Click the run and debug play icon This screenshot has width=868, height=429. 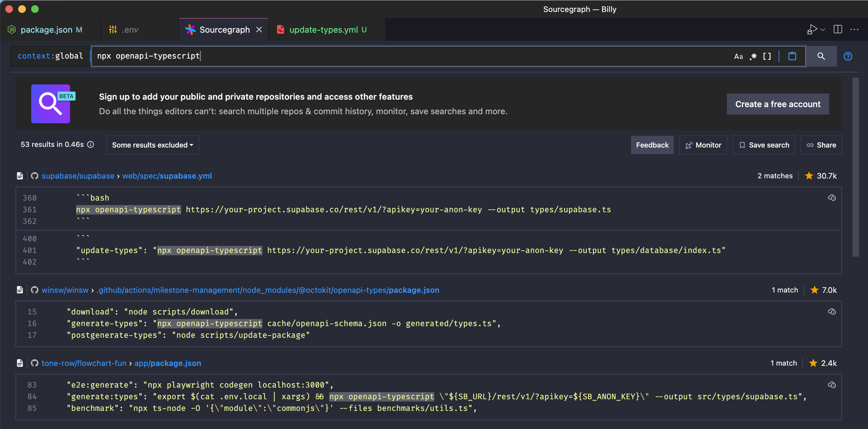click(812, 30)
